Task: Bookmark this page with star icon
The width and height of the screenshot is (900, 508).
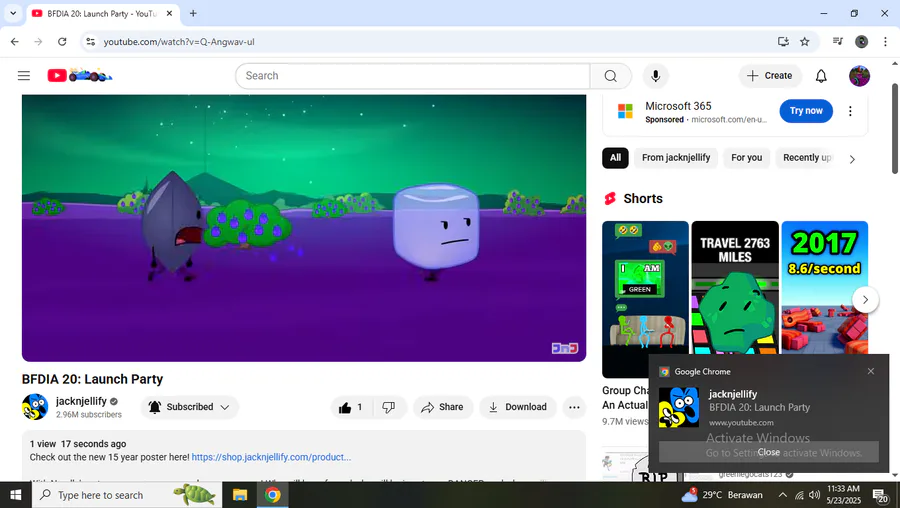Action: (x=805, y=41)
